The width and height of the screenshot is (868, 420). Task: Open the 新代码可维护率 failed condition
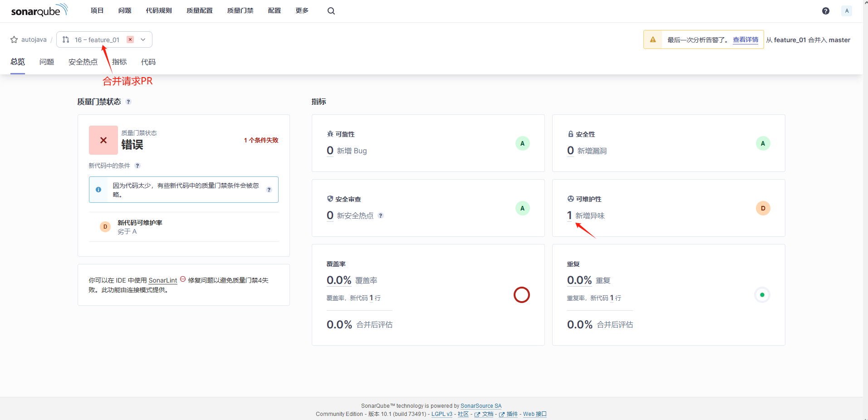tap(184, 227)
